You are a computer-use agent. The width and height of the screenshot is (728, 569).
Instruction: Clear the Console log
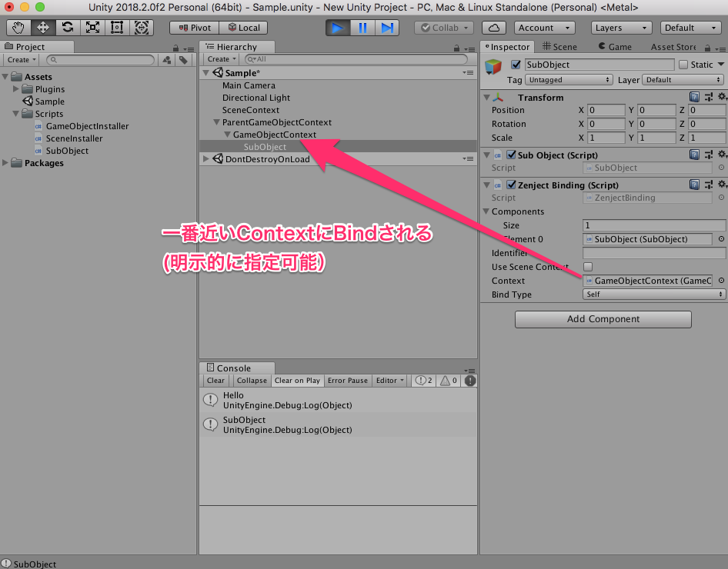[215, 381]
